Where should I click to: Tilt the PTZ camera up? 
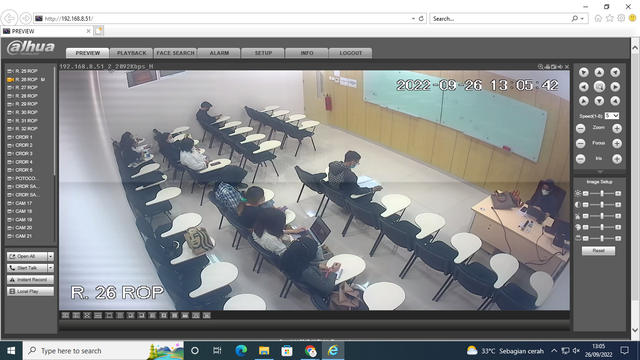[x=599, y=72]
